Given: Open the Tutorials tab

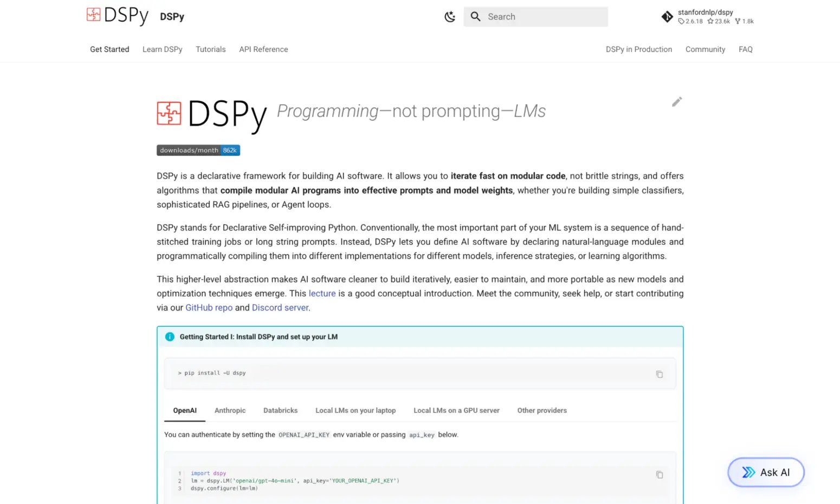Looking at the screenshot, I should pyautogui.click(x=211, y=49).
